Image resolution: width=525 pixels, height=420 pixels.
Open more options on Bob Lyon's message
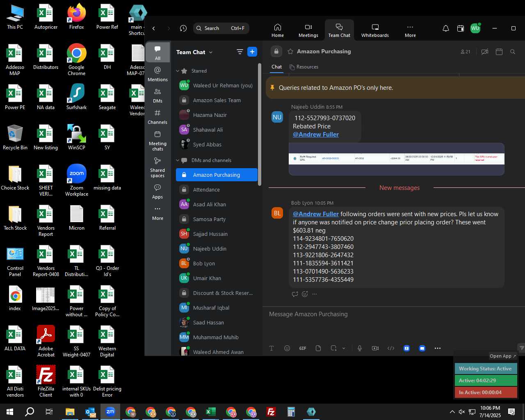315,294
